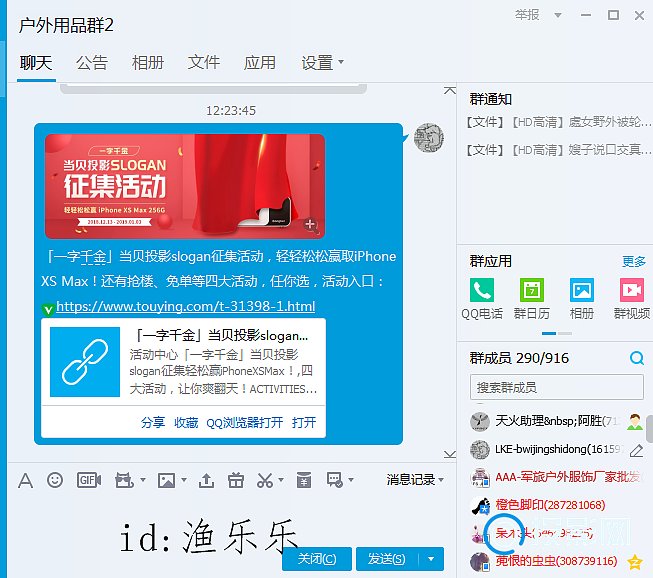Click the group title 户外用品群2
This screenshot has width=653, height=578.
click(x=66, y=25)
